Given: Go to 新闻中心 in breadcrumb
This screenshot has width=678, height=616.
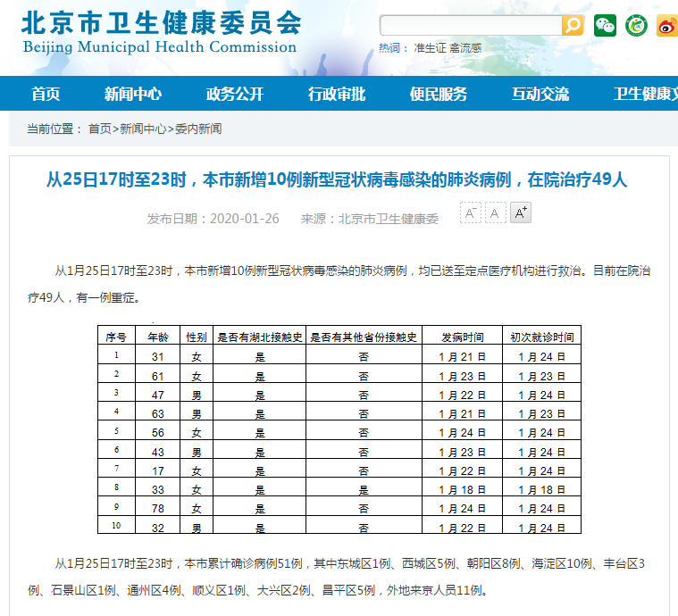Looking at the screenshot, I should pos(143,129).
